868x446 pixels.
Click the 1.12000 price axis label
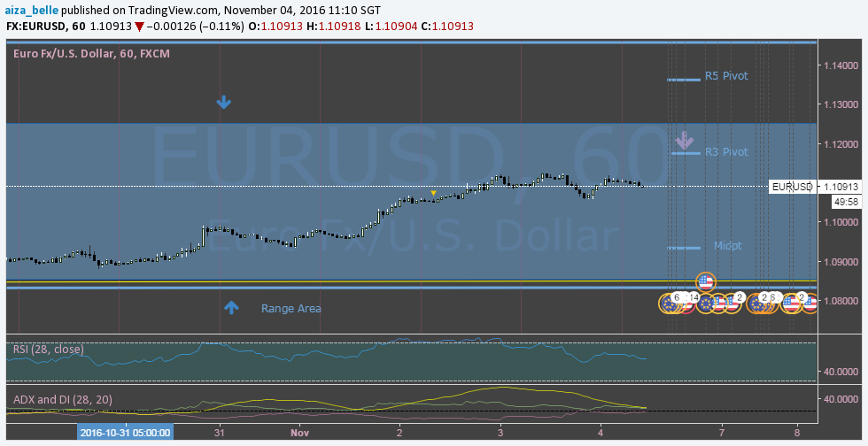click(841, 144)
